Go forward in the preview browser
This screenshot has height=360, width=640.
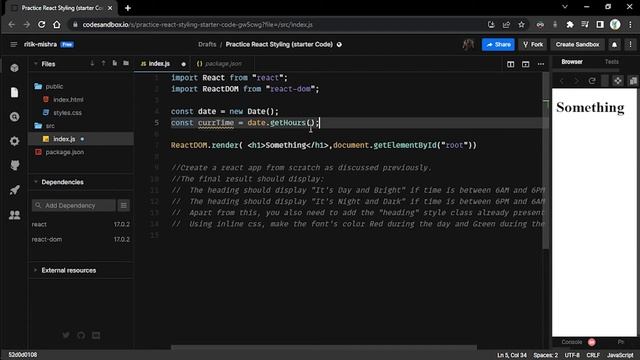[x=576, y=81]
